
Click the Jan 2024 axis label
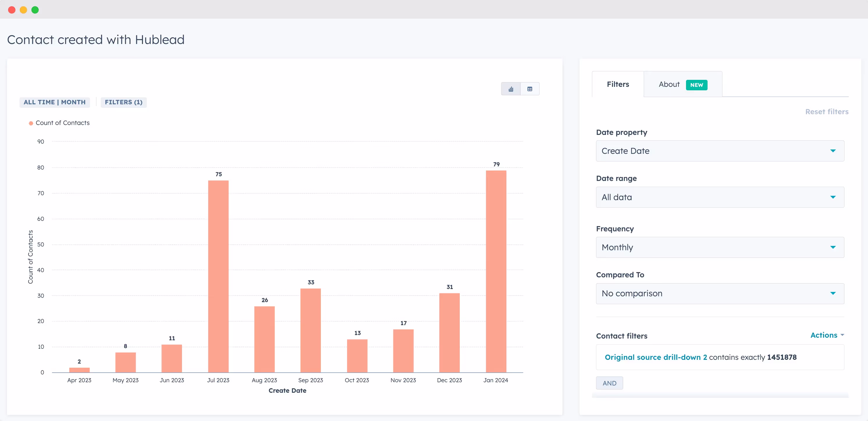tap(496, 380)
